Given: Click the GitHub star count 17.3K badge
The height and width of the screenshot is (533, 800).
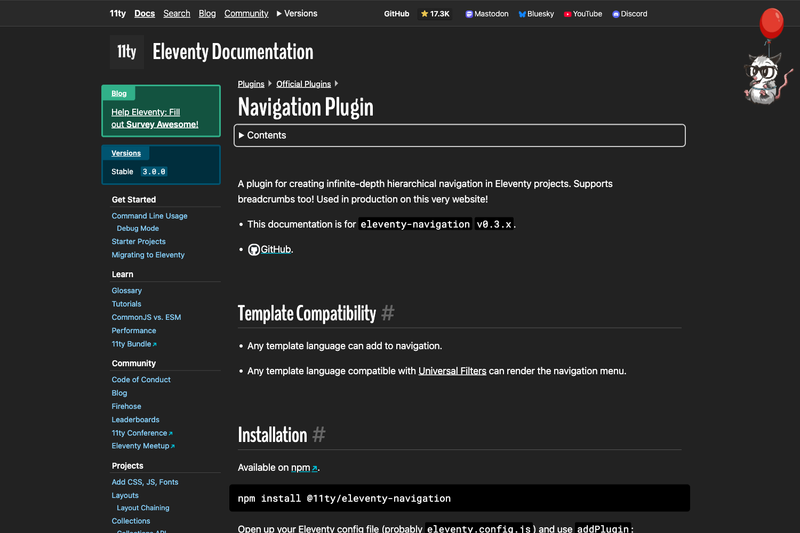Looking at the screenshot, I should [x=435, y=14].
